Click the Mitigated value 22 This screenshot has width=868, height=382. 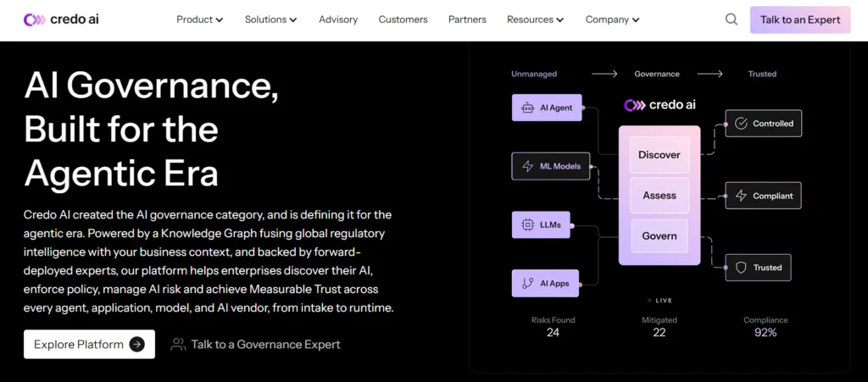[659, 332]
